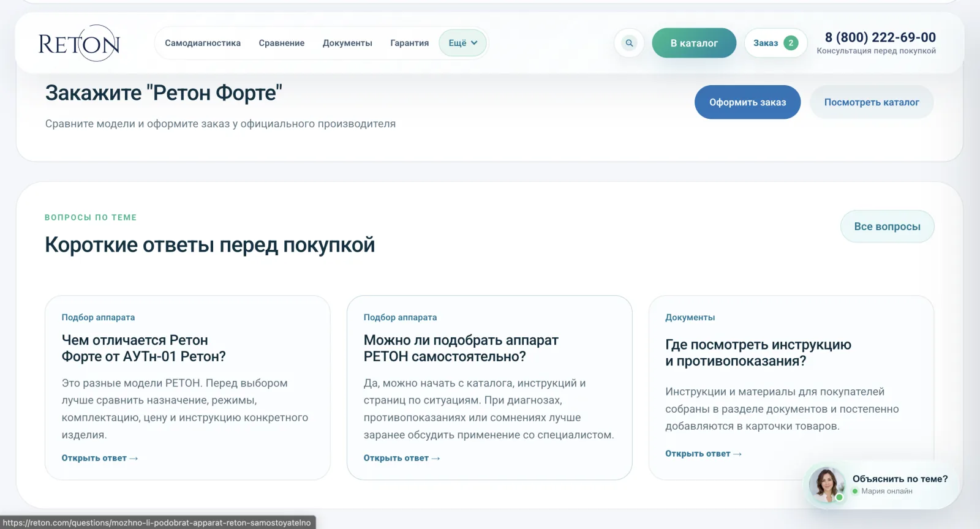Call phone number 8 (800) 222-69-00
Image resolution: width=980 pixels, height=529 pixels.
point(880,37)
